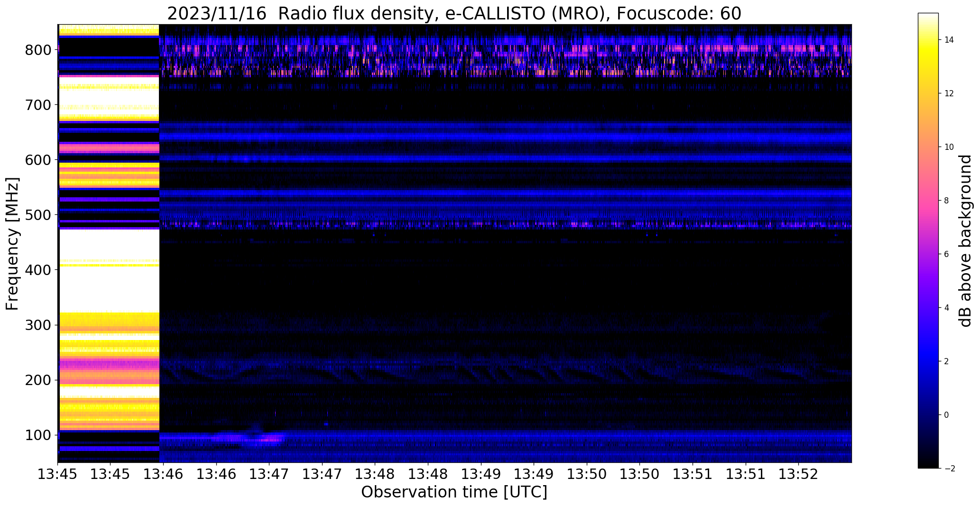Click the color scale bar beside the plot

click(x=928, y=240)
